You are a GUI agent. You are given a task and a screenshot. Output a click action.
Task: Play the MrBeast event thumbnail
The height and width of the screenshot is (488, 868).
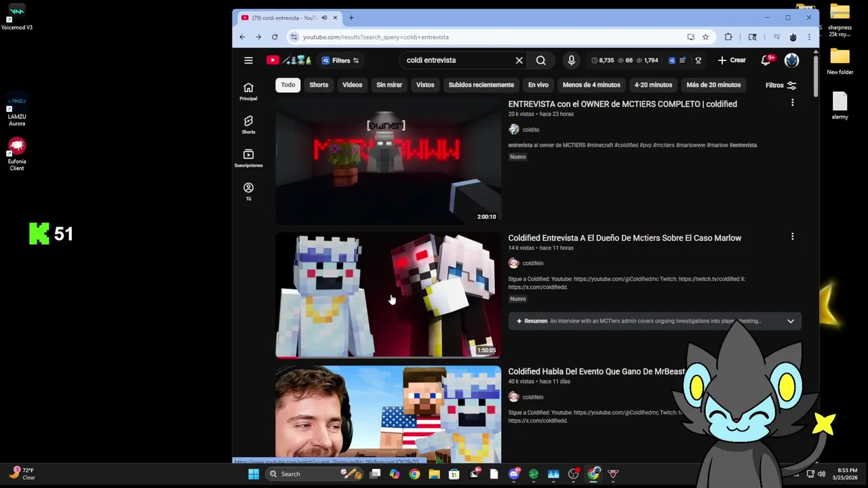(388, 413)
